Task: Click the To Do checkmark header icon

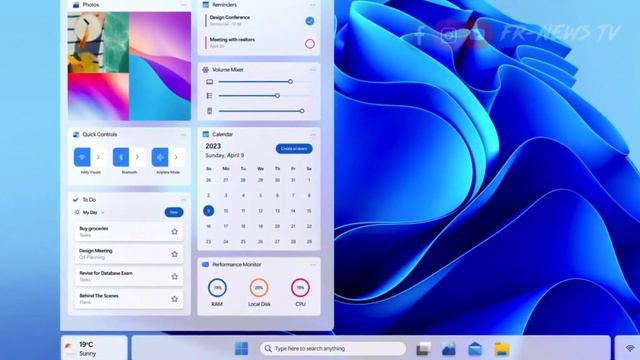Action: point(76,200)
